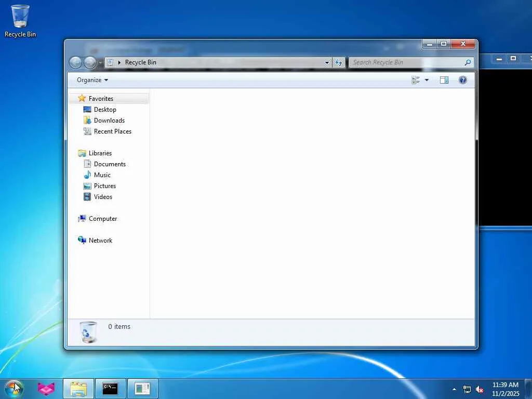Expand the breadcrumb arrow before Recycle Bin
Screen dimensions: 532x399
(119, 62)
